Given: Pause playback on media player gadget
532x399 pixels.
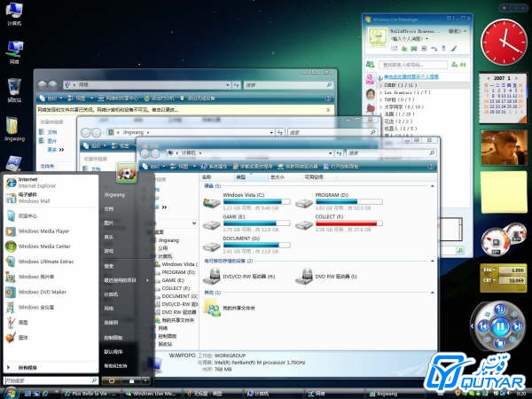Looking at the screenshot, I should (499, 326).
